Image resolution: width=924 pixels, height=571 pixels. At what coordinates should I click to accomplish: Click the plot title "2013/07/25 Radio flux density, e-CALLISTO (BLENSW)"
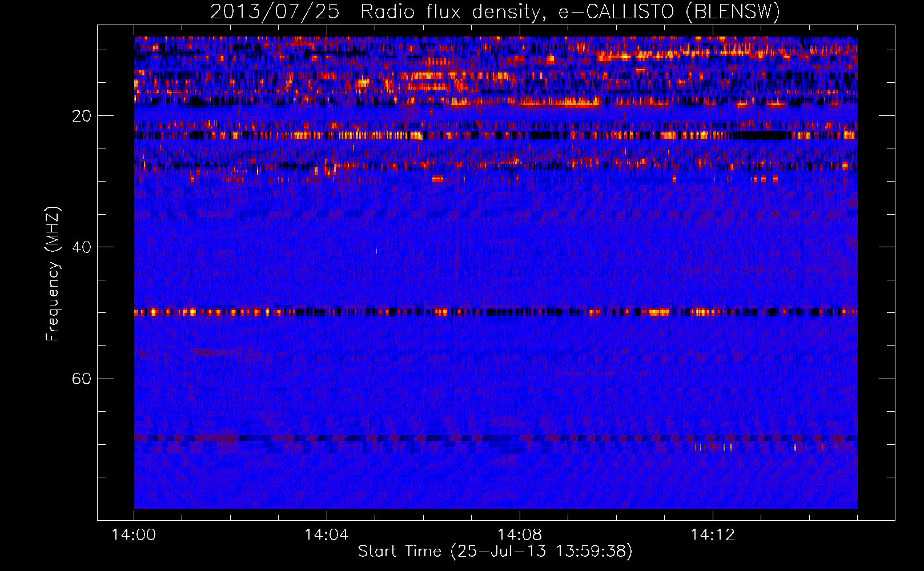(495, 12)
